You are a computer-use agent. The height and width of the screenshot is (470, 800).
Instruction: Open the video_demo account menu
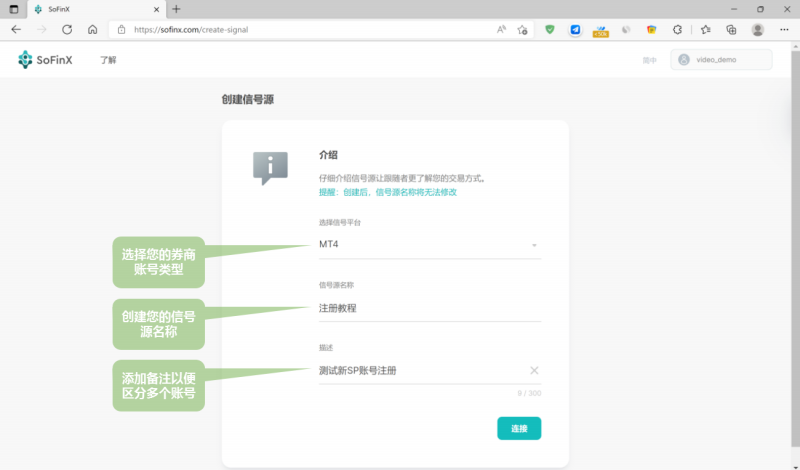coord(721,60)
